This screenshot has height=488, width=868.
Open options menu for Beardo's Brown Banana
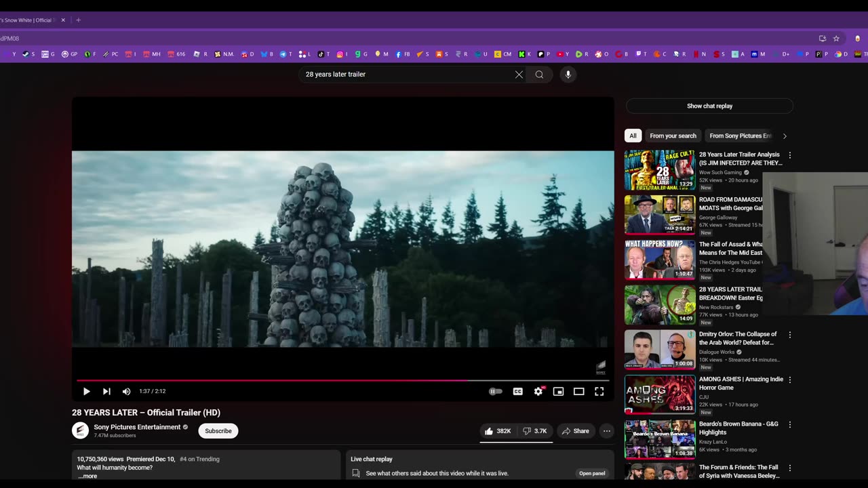coord(789,424)
